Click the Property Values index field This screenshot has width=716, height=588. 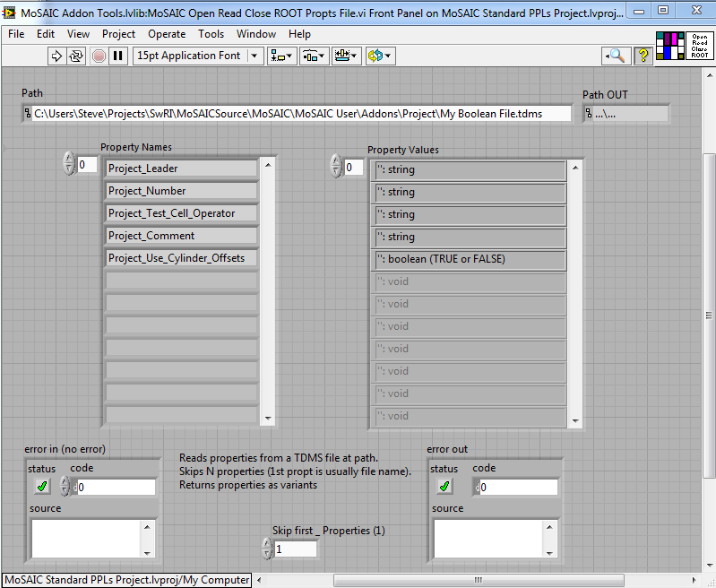(x=353, y=168)
